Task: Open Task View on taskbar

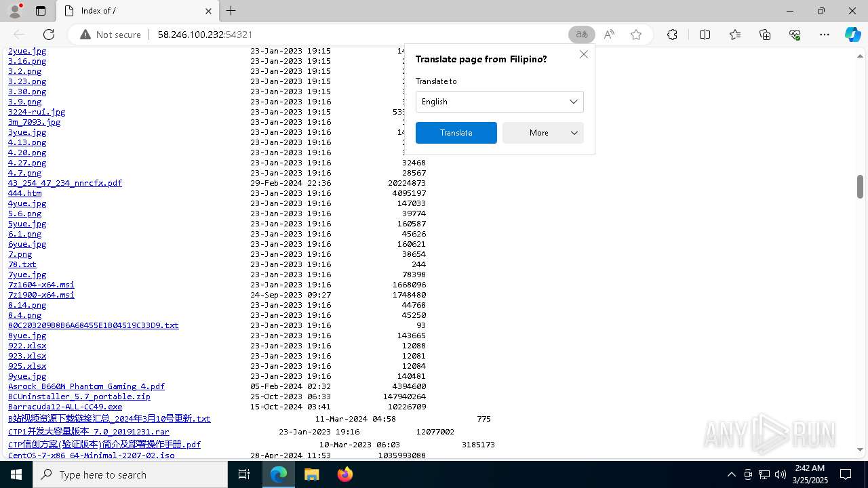Action: pos(244,474)
